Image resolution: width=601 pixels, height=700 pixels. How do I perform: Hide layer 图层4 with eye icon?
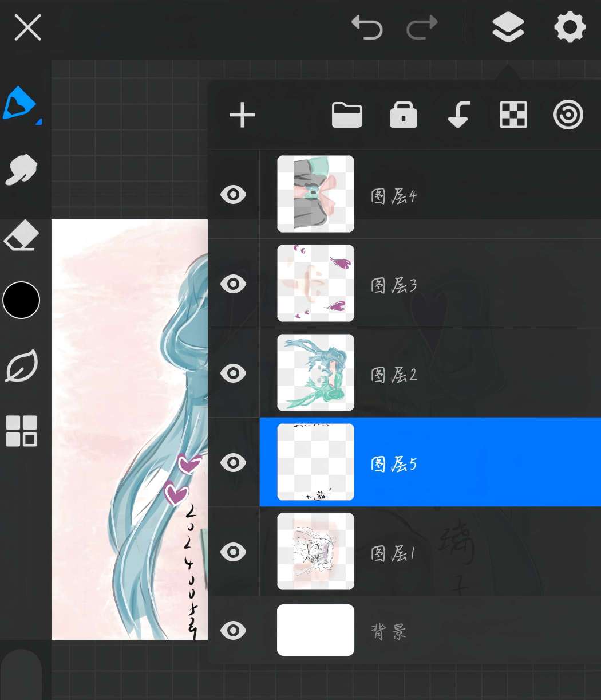(x=233, y=195)
